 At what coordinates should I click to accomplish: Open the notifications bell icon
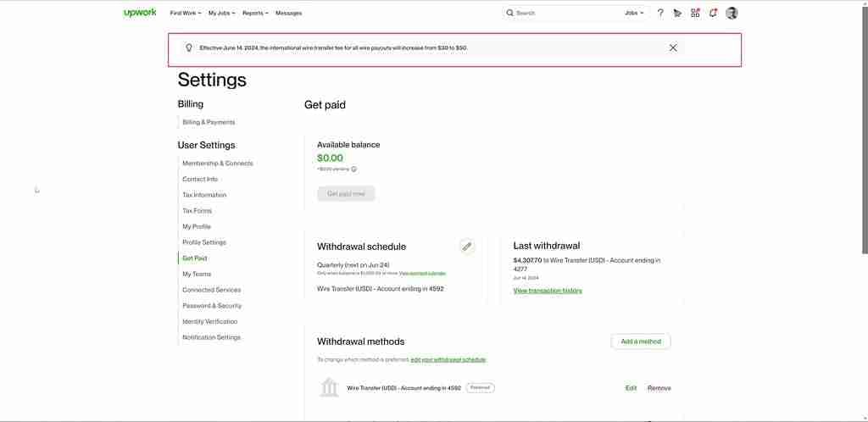pyautogui.click(x=713, y=13)
